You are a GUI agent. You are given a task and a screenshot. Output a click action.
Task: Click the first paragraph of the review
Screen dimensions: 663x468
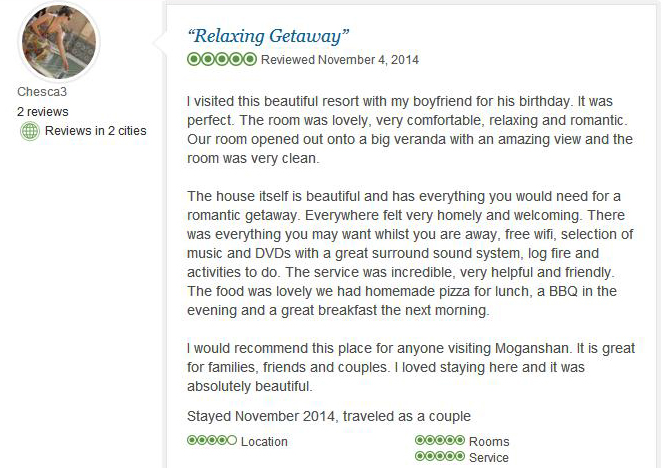(x=410, y=129)
